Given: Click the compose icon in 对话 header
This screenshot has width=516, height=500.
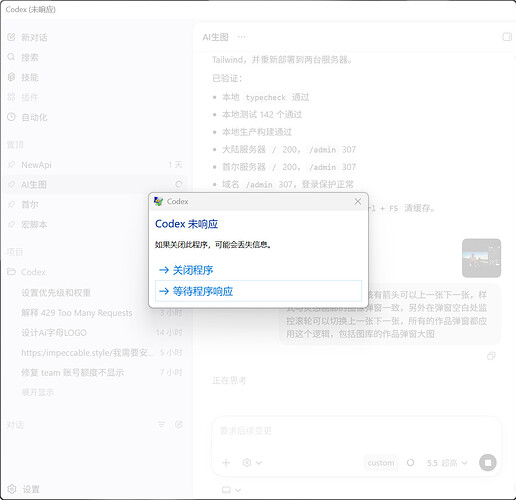Looking at the screenshot, I should pos(179,424).
